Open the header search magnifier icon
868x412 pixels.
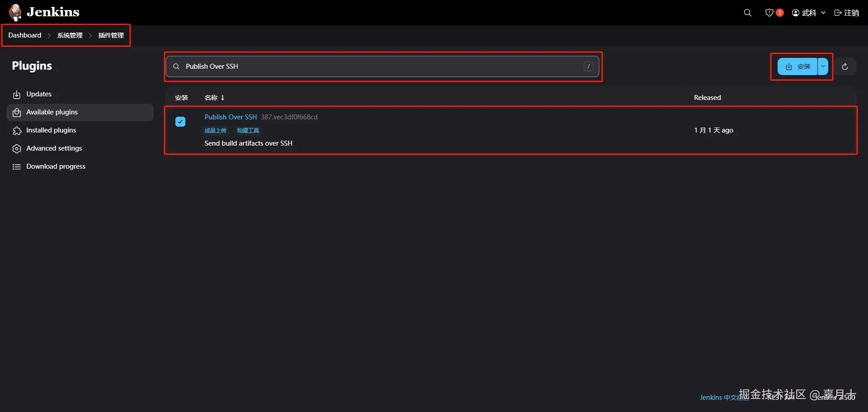[x=748, y=13]
